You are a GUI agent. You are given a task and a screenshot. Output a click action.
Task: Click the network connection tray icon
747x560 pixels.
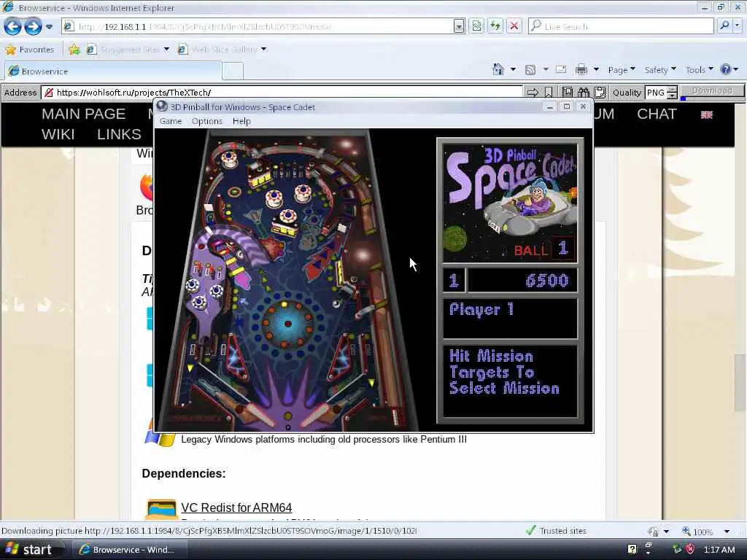(676, 549)
